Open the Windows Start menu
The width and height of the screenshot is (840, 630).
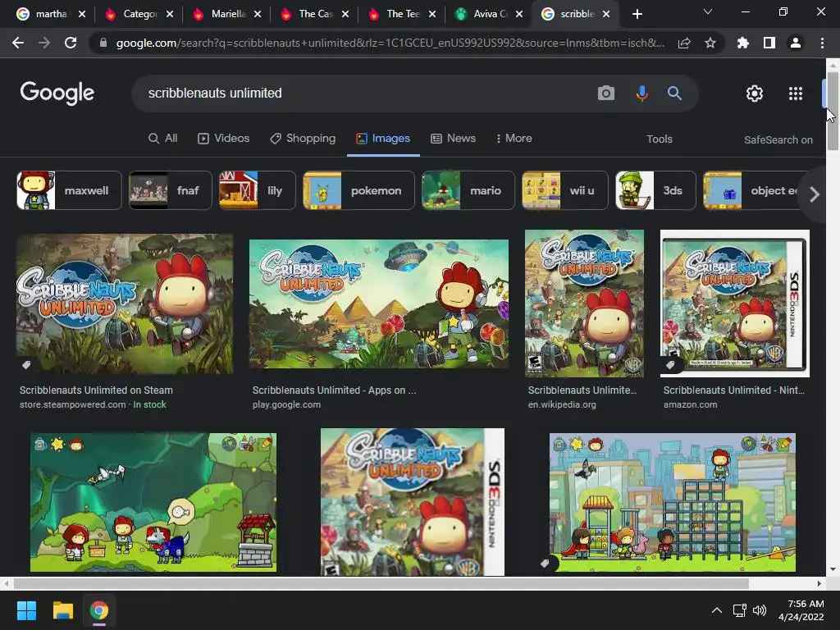(x=26, y=610)
